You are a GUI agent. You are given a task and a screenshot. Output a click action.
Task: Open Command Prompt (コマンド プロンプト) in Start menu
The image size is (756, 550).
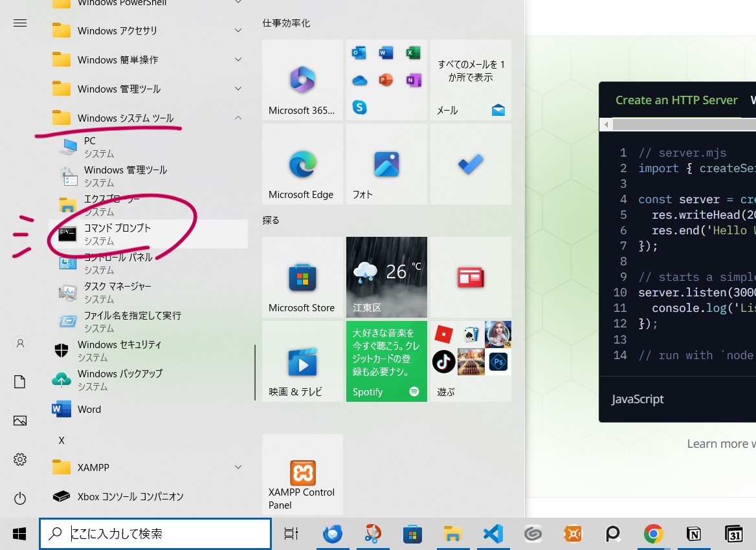(148, 234)
